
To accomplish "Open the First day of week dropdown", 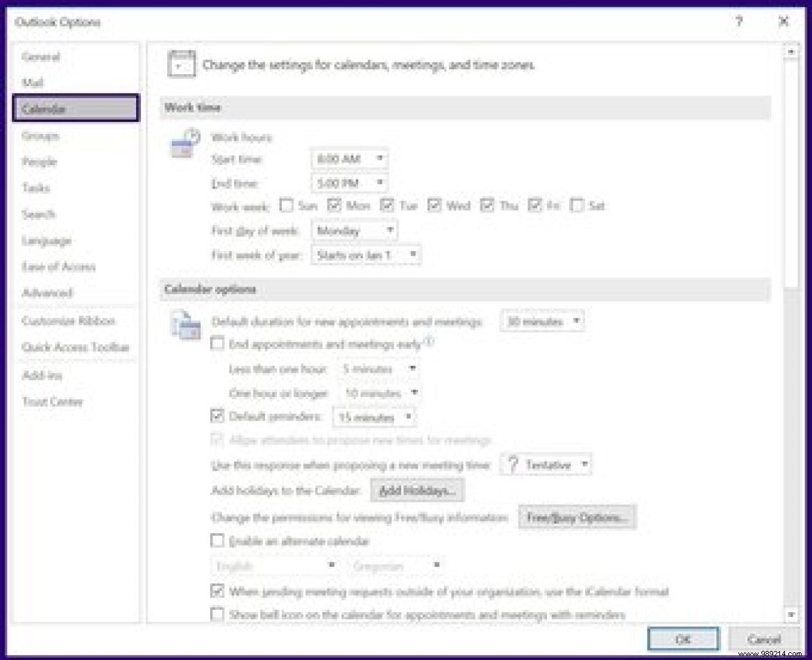I will point(388,230).
